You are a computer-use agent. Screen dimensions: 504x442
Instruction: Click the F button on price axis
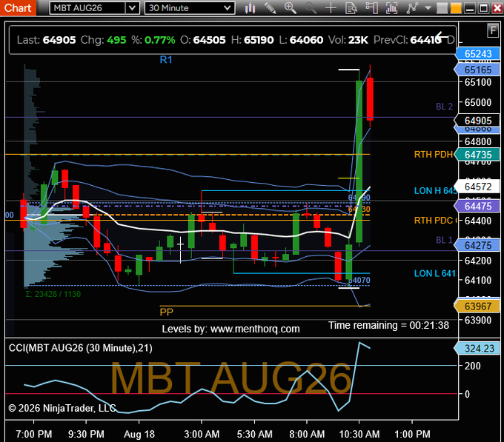pos(493,31)
